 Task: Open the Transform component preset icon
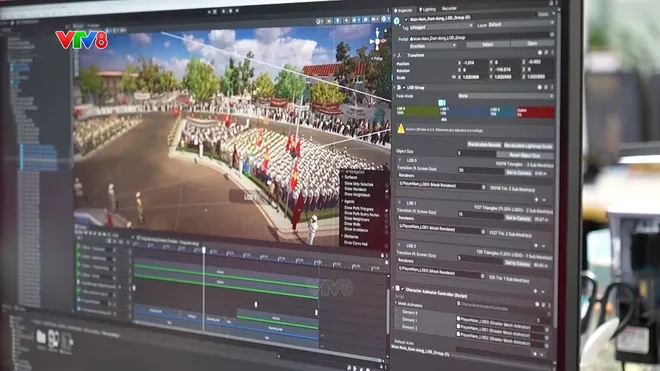546,53
